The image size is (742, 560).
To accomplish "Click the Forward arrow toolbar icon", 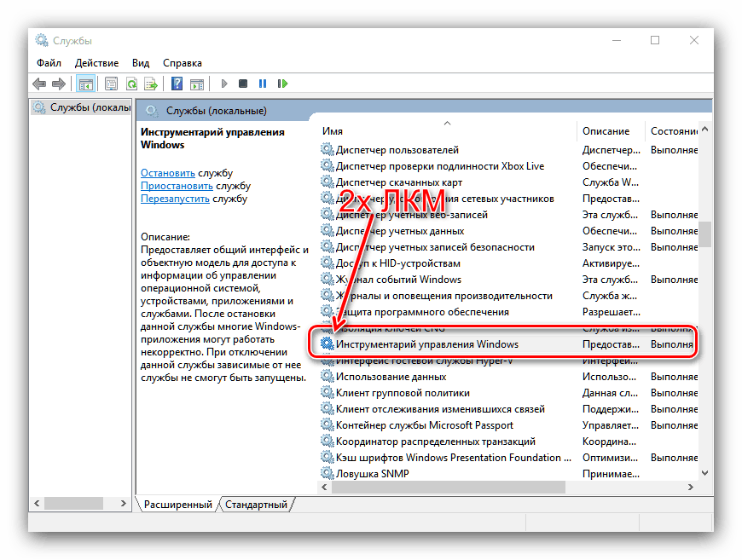I will point(59,84).
